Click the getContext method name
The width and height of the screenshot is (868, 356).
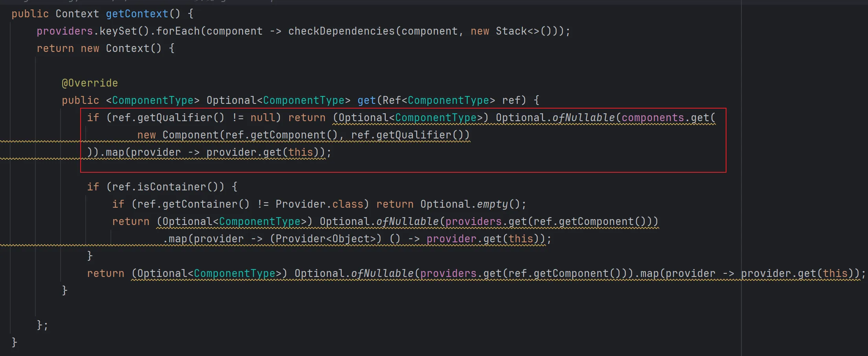[137, 14]
